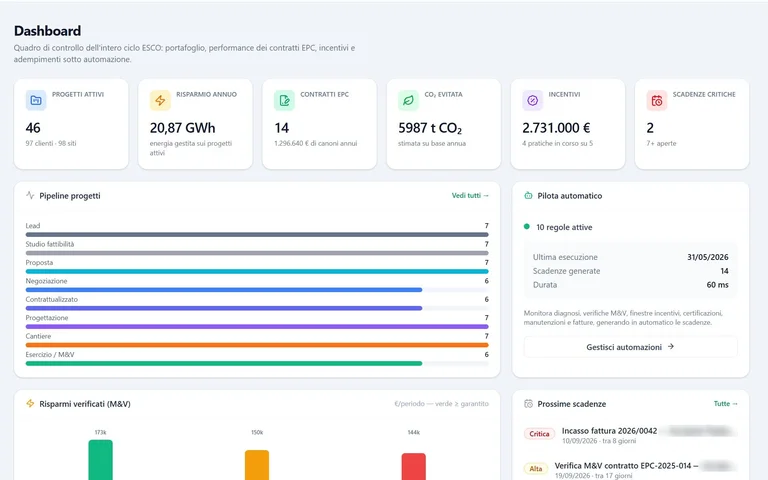Screen dimensions: 768x480
Task: Click the Prossime scadenze section title
Action: (x=572, y=404)
